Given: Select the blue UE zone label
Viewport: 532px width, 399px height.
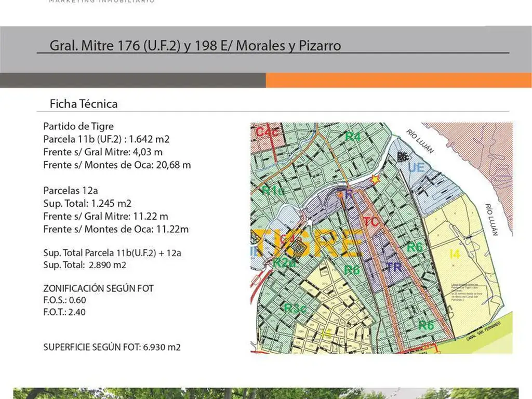Looking at the screenshot, I should (416, 167).
